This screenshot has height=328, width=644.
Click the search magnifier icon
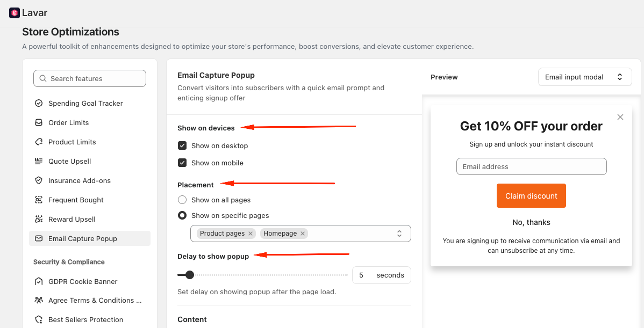tap(42, 78)
